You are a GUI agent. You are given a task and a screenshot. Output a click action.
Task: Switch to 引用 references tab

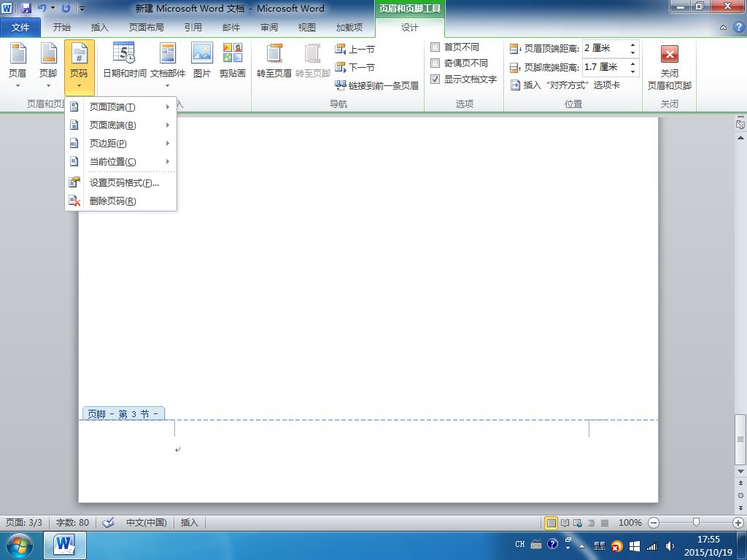click(193, 28)
